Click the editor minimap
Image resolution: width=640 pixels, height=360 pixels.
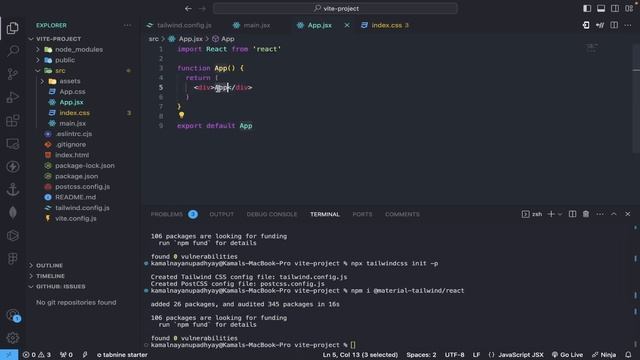[592, 48]
